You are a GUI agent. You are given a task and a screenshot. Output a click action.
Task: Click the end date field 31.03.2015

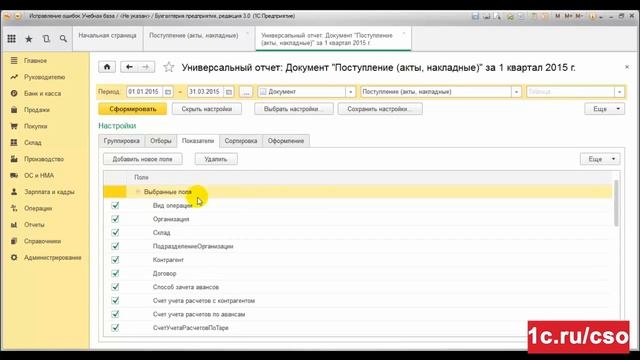click(205, 92)
